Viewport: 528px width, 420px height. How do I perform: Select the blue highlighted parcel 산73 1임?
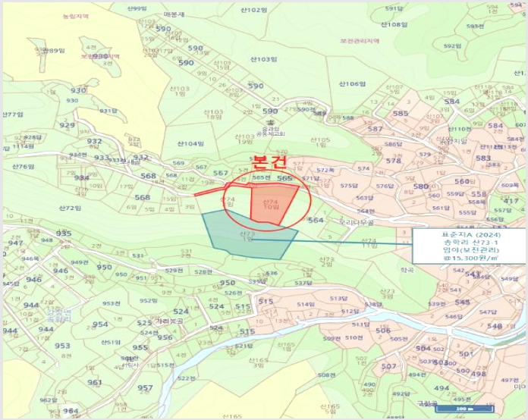click(249, 236)
